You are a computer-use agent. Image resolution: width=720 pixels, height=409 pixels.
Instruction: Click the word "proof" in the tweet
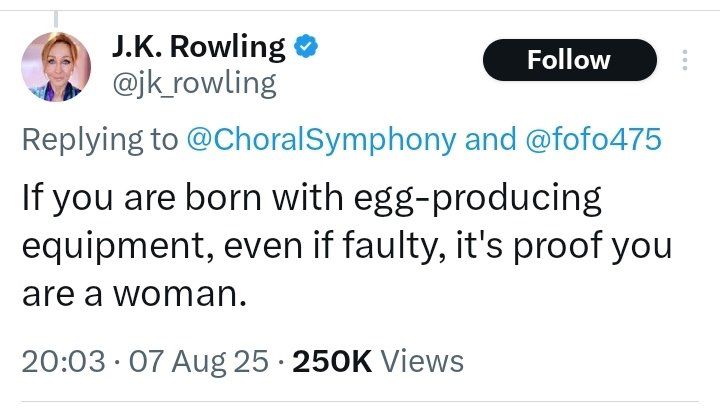click(583, 245)
